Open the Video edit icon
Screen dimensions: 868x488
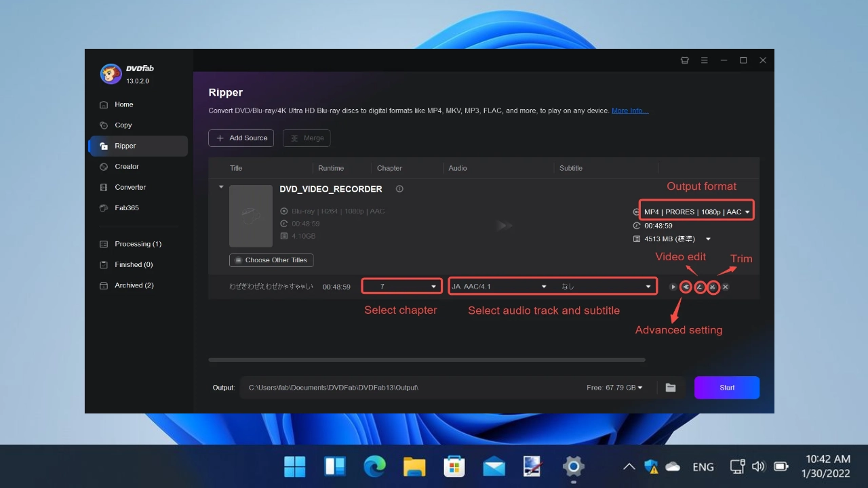[x=700, y=287]
